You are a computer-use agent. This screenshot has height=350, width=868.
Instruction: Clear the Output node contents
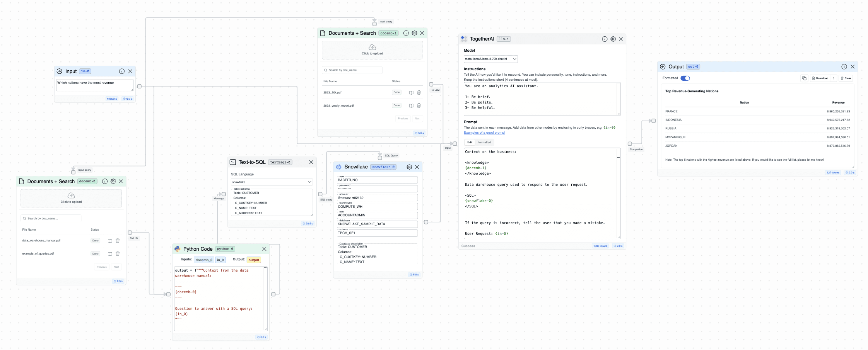[846, 78]
